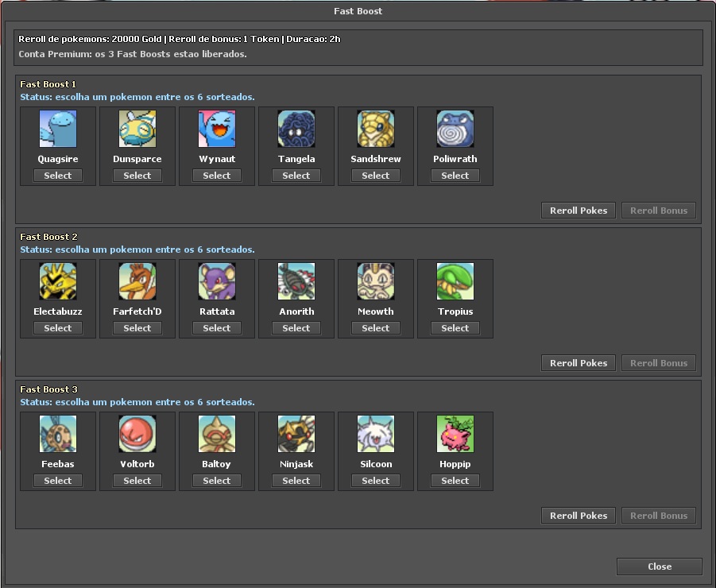Image resolution: width=716 pixels, height=588 pixels.
Task: Select the Rattata pokemon
Action: [216, 327]
